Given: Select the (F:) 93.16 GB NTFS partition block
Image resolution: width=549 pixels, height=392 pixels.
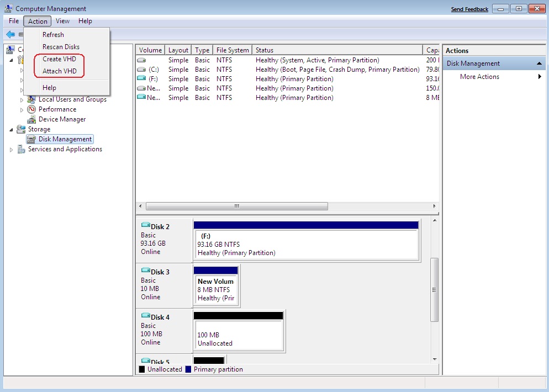Looking at the screenshot, I should point(307,241).
